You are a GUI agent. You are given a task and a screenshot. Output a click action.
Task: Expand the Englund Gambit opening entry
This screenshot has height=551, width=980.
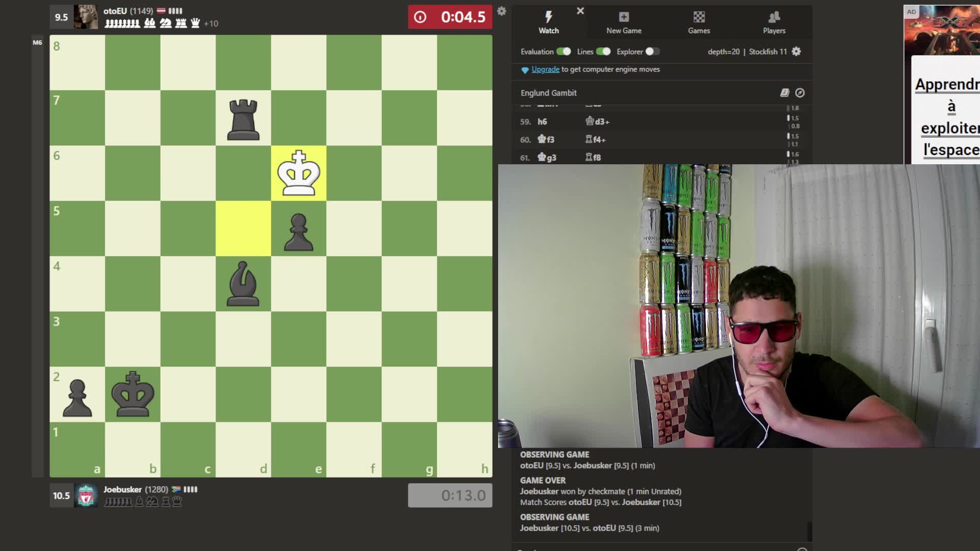(548, 93)
